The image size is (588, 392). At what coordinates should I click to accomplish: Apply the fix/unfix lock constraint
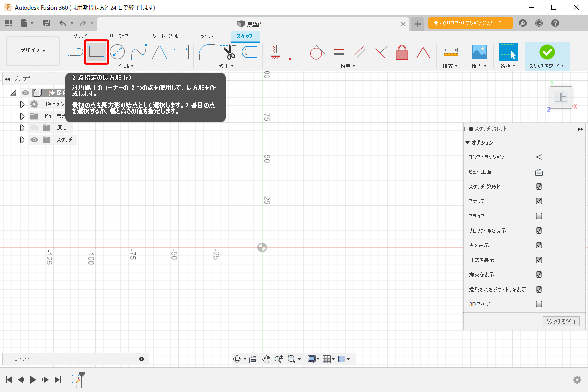point(402,51)
